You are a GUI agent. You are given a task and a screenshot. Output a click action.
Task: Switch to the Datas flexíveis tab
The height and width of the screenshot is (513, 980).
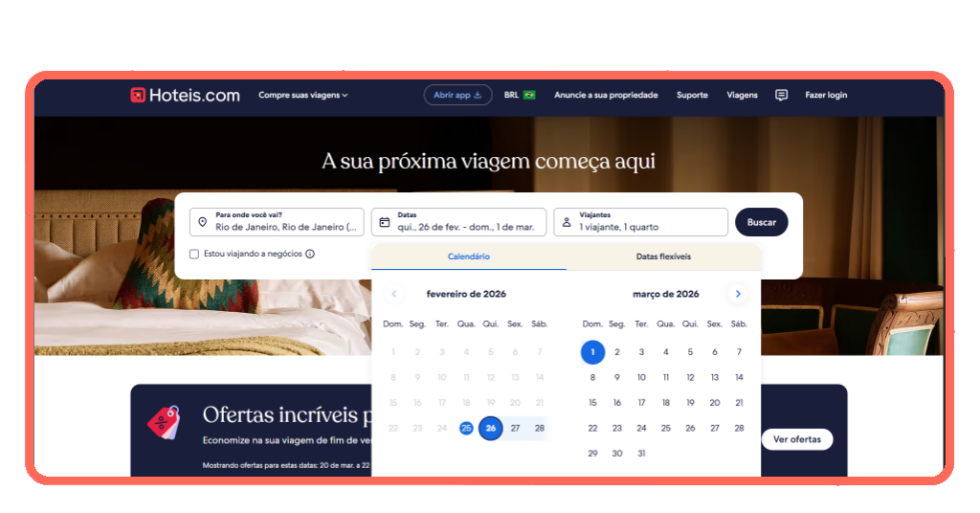pyautogui.click(x=664, y=256)
